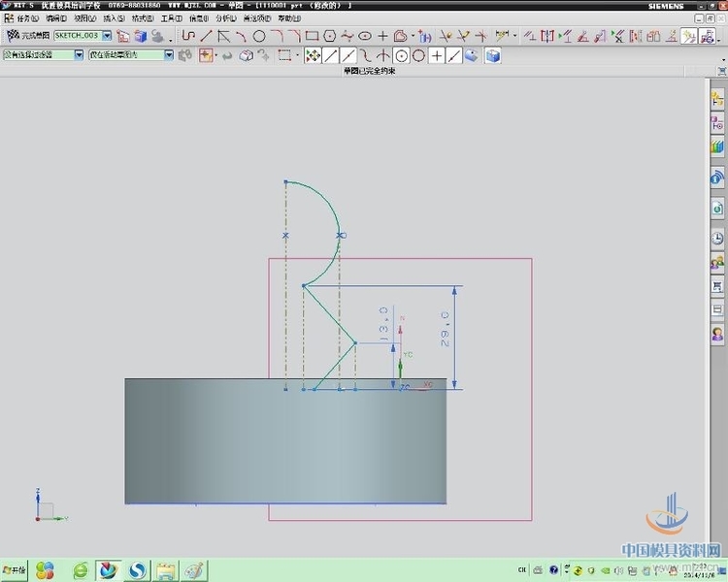Select the Circle sketch tool

(x=259, y=36)
